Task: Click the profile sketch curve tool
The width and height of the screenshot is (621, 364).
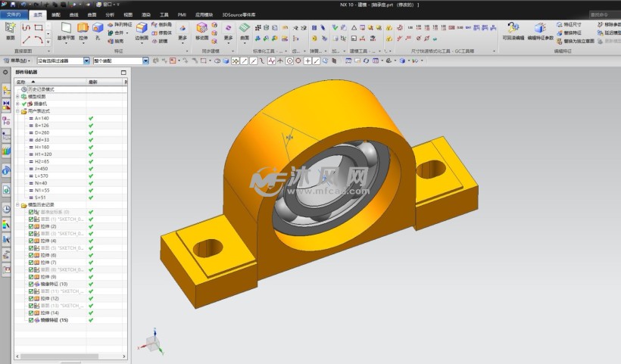Action: tap(27, 27)
